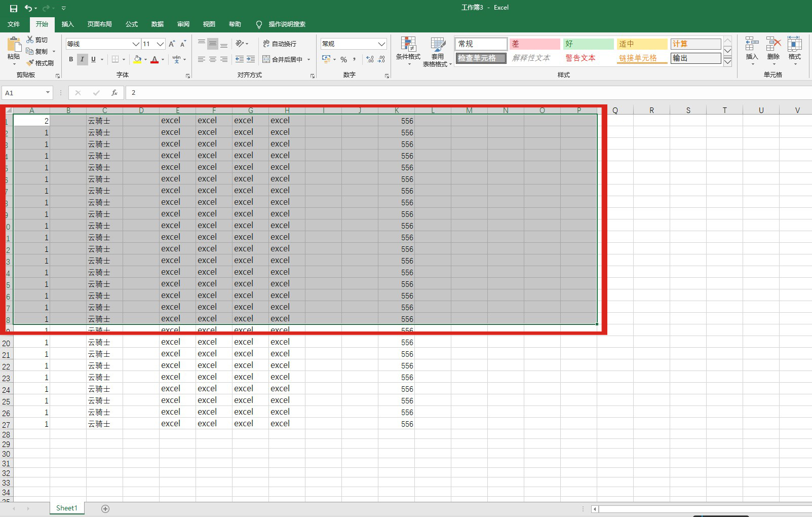The height and width of the screenshot is (517, 812).
Task: Open the alignment settings dialog launcher
Action: [x=312, y=76]
